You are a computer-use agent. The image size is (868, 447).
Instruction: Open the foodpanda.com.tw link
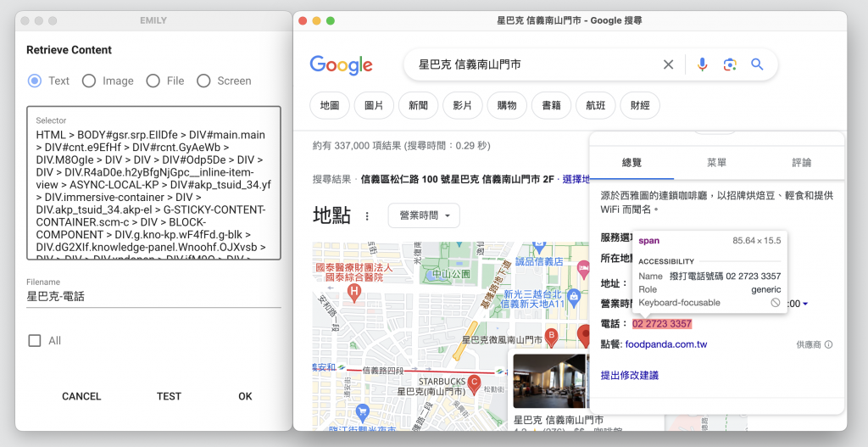tap(666, 344)
